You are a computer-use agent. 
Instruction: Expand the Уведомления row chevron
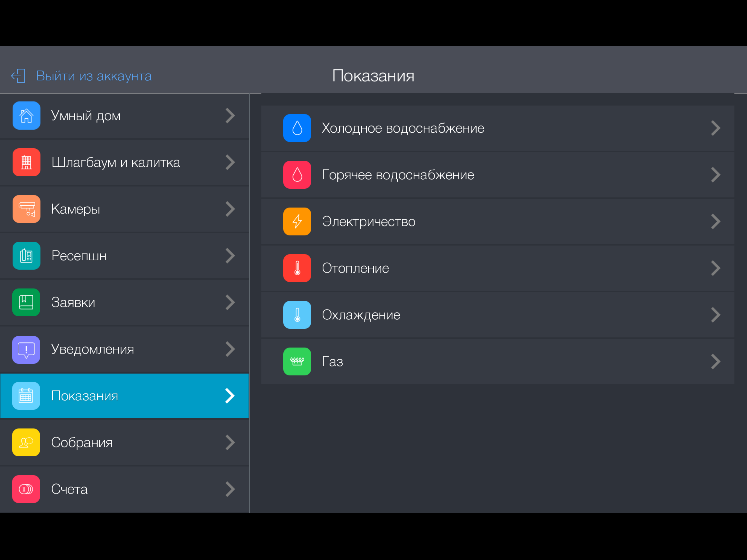coord(230,349)
